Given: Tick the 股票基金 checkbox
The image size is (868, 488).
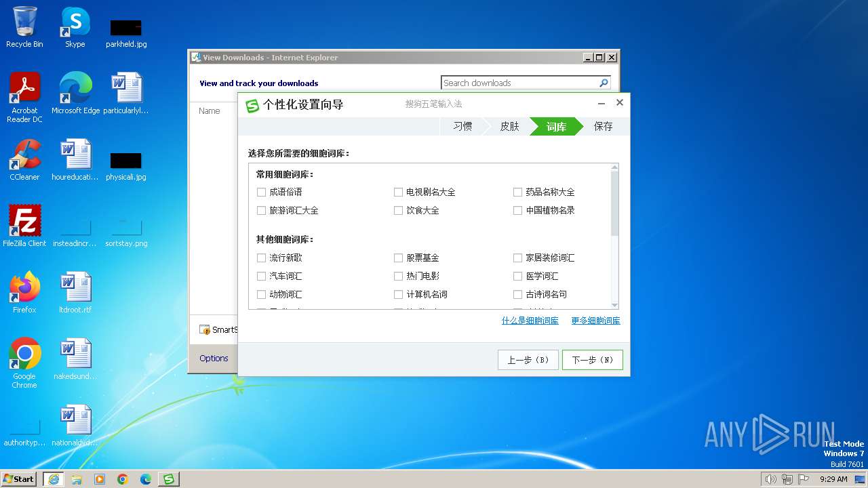Looking at the screenshot, I should pos(398,258).
